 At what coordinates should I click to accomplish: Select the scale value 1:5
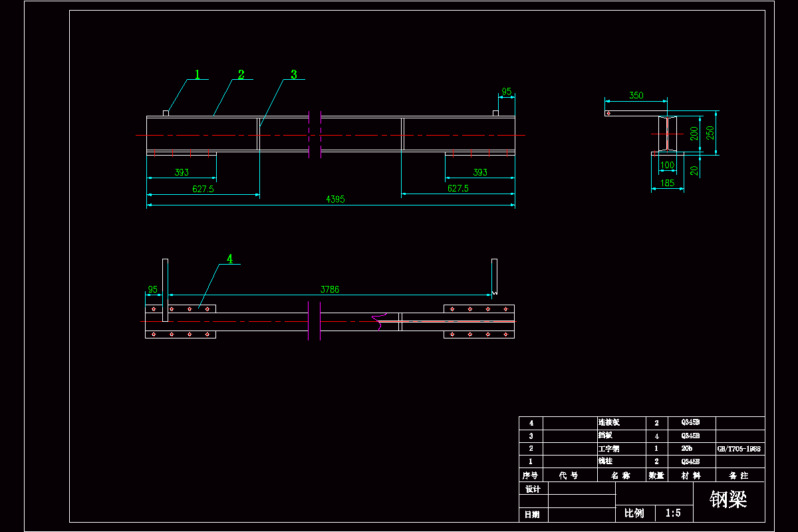(673, 513)
